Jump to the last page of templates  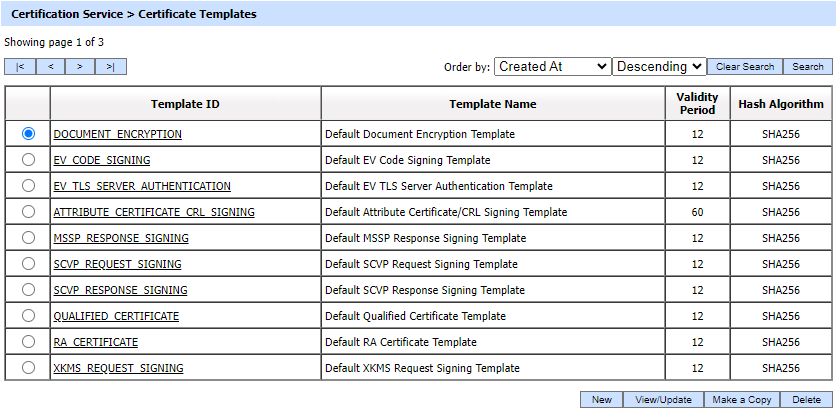110,67
